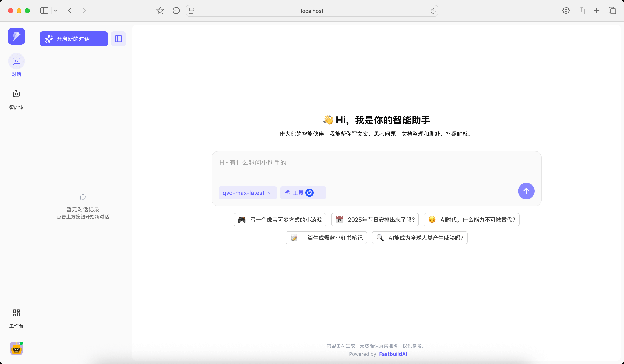Click the robot assistant avatar in the lower sidebar
This screenshot has height=364, width=624.
[x=16, y=348]
